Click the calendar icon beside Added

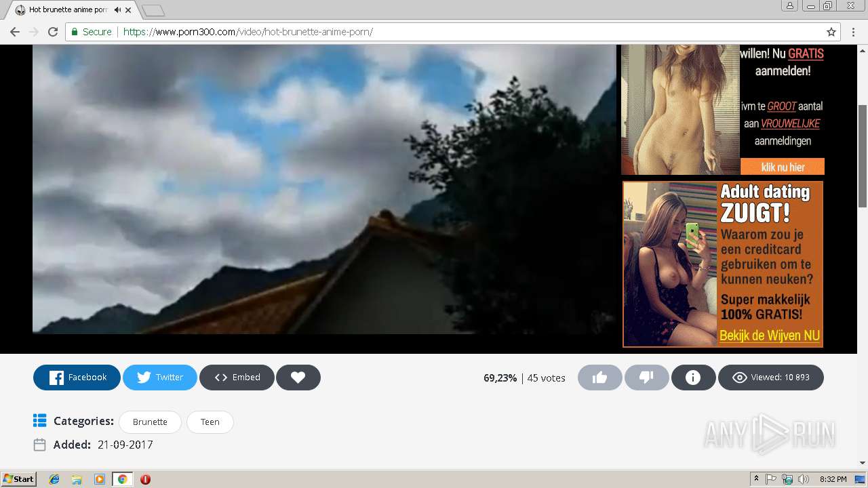[40, 445]
